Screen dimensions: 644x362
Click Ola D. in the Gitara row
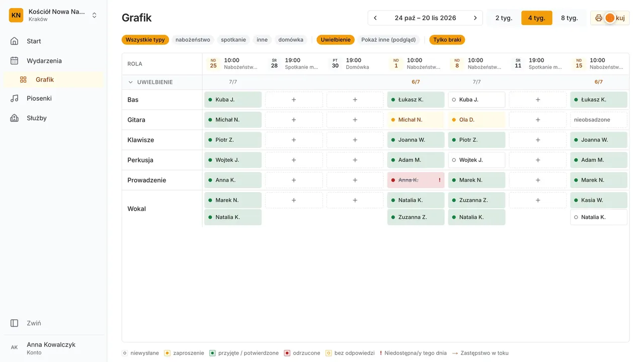pos(476,120)
